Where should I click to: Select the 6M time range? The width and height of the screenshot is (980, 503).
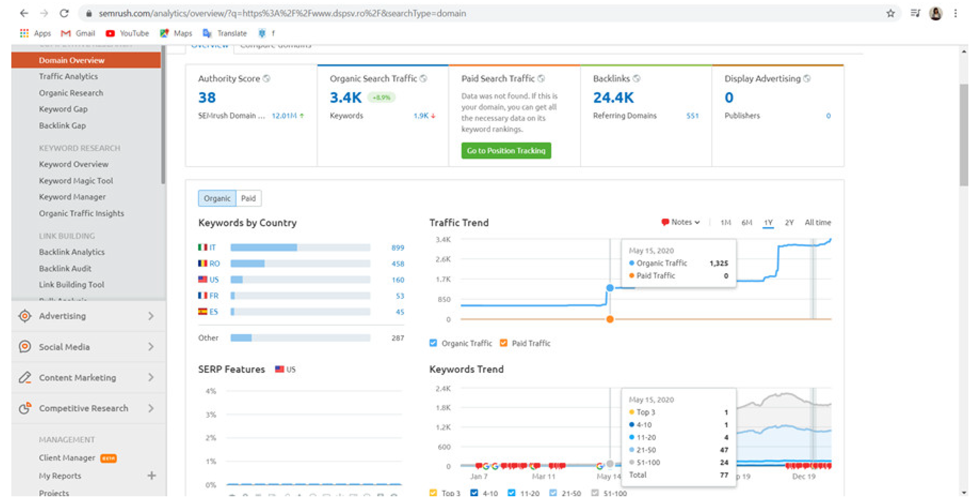pos(746,222)
